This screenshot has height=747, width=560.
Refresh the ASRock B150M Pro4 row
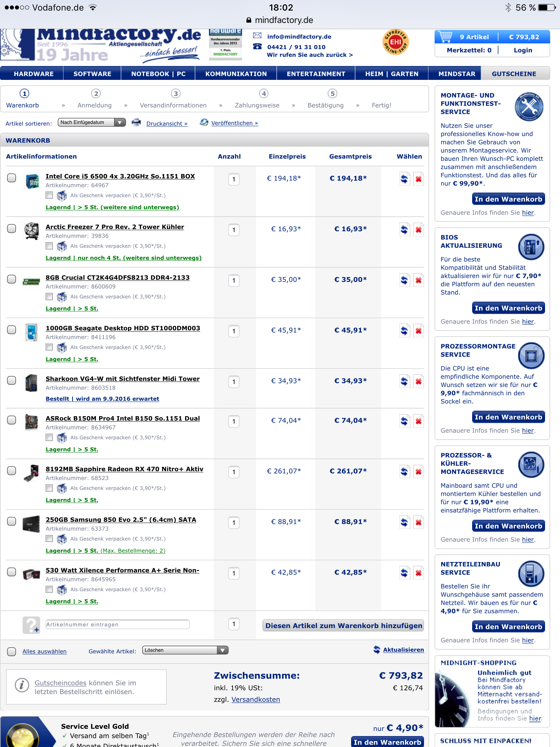click(x=404, y=421)
